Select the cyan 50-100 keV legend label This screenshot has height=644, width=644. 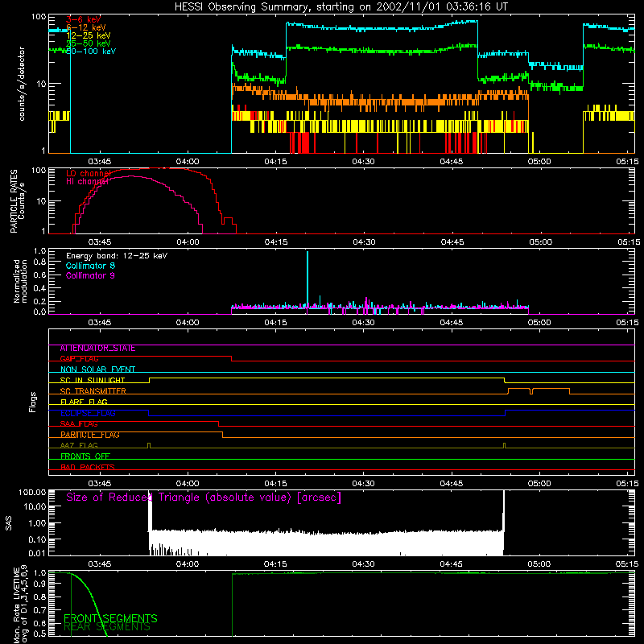91,52
